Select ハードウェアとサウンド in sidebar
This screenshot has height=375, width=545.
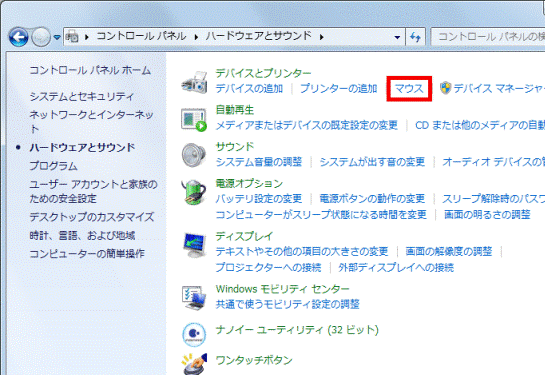[82, 147]
